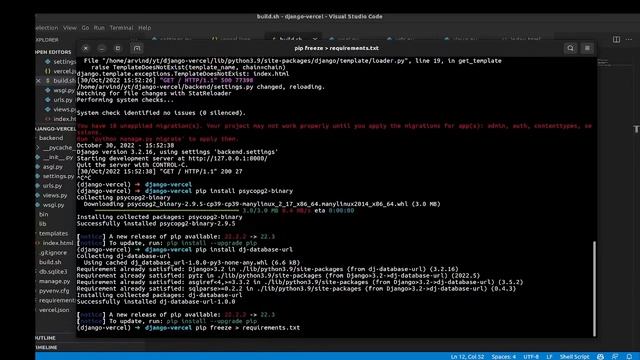The image size is (640, 360).
Task: Split the VS Code editor
Action: (x=616, y=39)
